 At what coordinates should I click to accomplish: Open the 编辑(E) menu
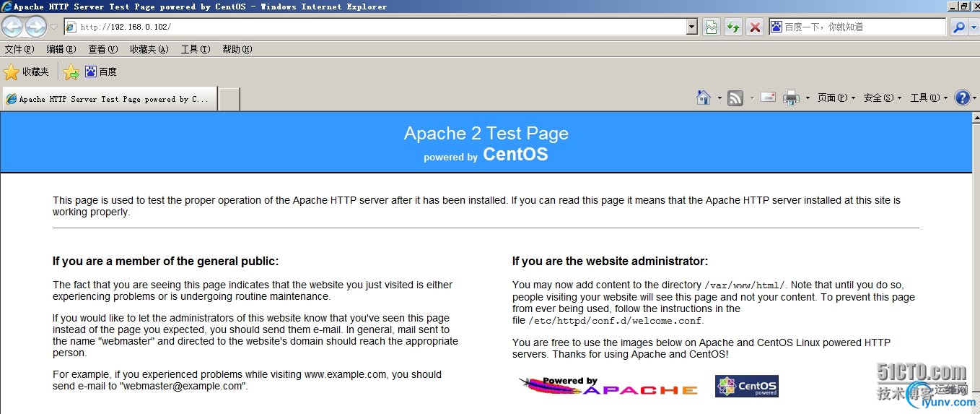point(61,49)
